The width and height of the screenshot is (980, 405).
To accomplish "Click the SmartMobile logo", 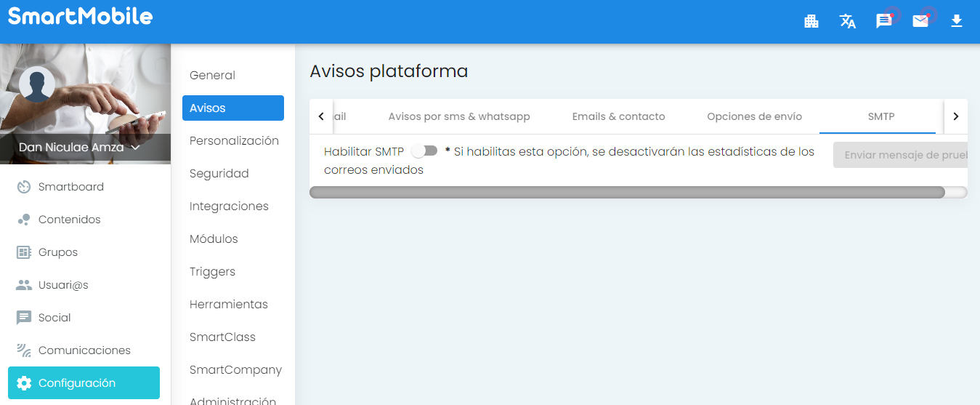I will pos(81,17).
